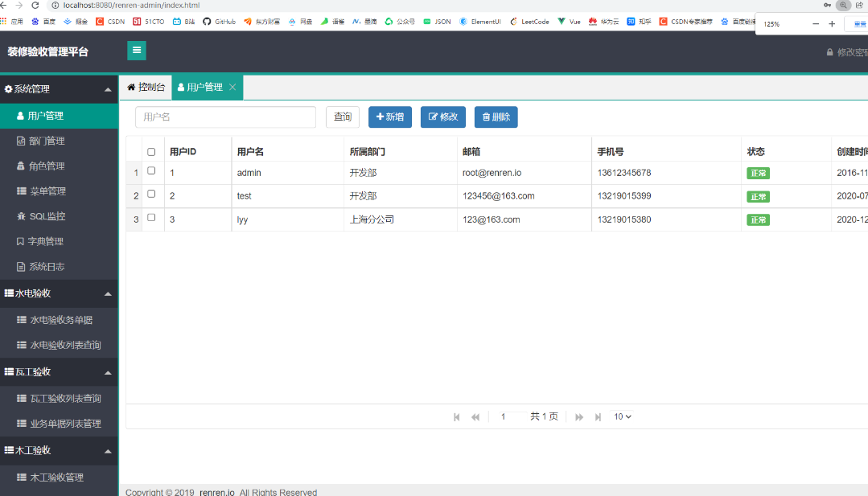Click the password key icon in address bar
Image resolution: width=868 pixels, height=496 pixels.
[x=827, y=5]
